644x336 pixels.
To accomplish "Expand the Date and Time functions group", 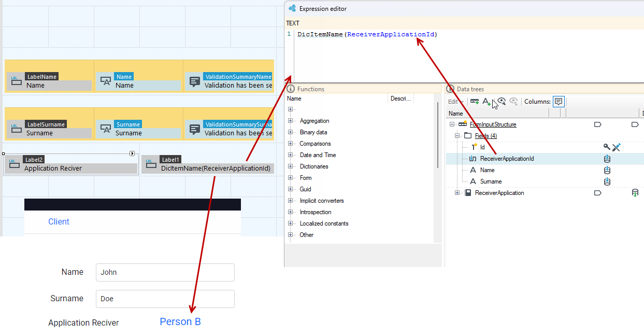I will [x=290, y=155].
